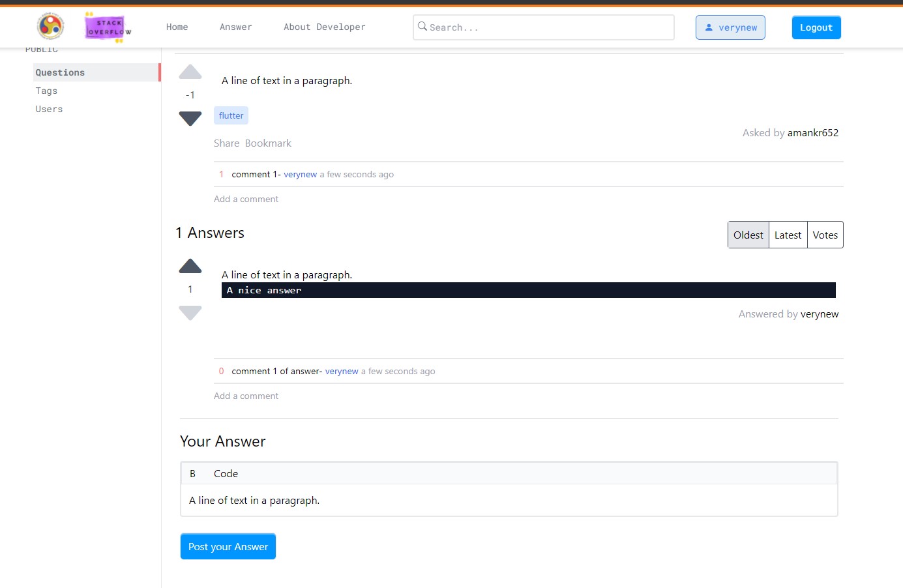Sort answers by Latest
This screenshot has height=588, width=903.
(788, 235)
